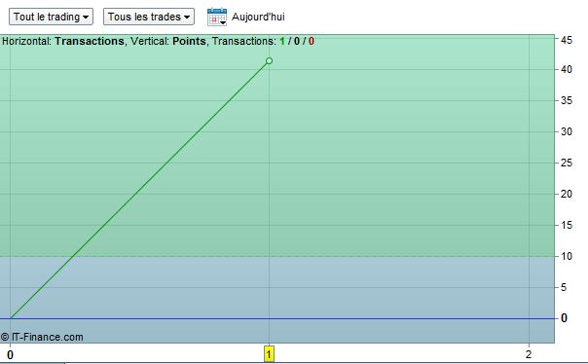Click the 5 value on vertical axis
588x364 pixels.
pyautogui.click(x=564, y=287)
